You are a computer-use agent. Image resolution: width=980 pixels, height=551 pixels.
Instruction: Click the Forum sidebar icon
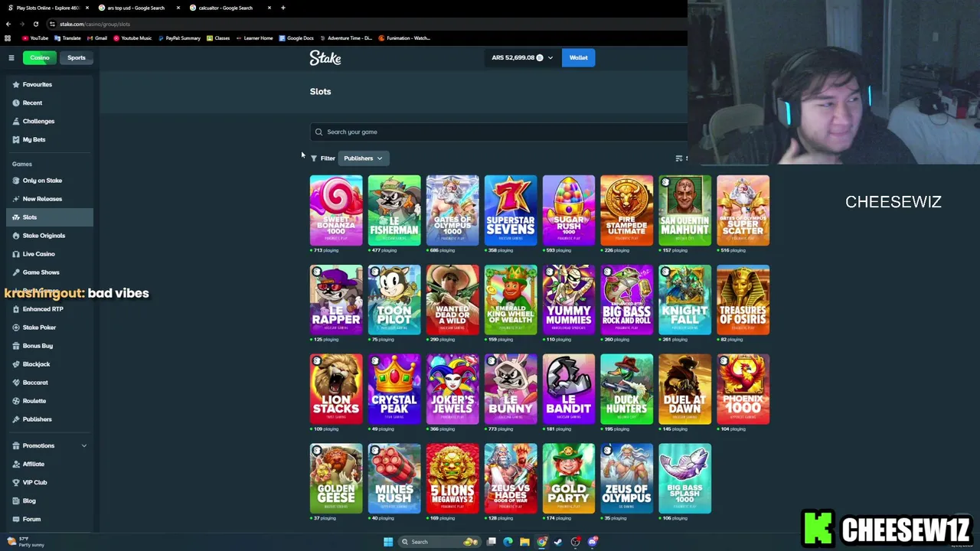tap(16, 519)
